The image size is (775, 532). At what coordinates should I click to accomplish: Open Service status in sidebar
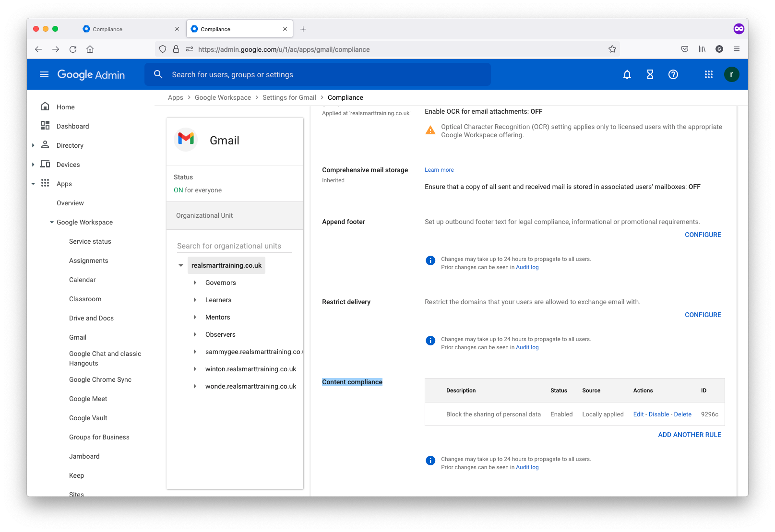pyautogui.click(x=90, y=241)
